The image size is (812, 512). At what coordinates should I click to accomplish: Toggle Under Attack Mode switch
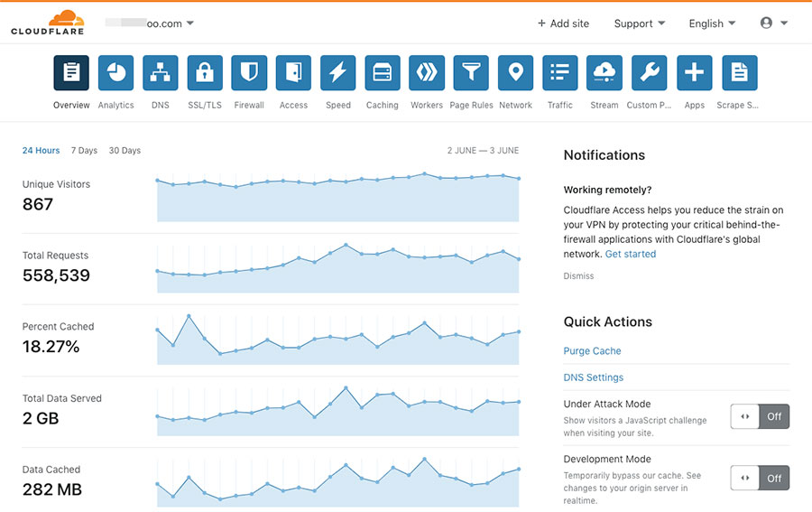760,416
